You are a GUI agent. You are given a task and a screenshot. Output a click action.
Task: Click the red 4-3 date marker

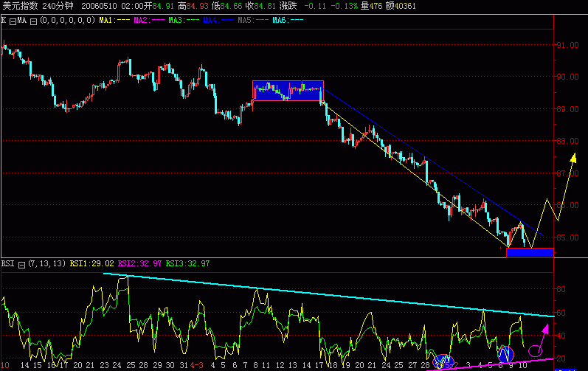[196, 365]
